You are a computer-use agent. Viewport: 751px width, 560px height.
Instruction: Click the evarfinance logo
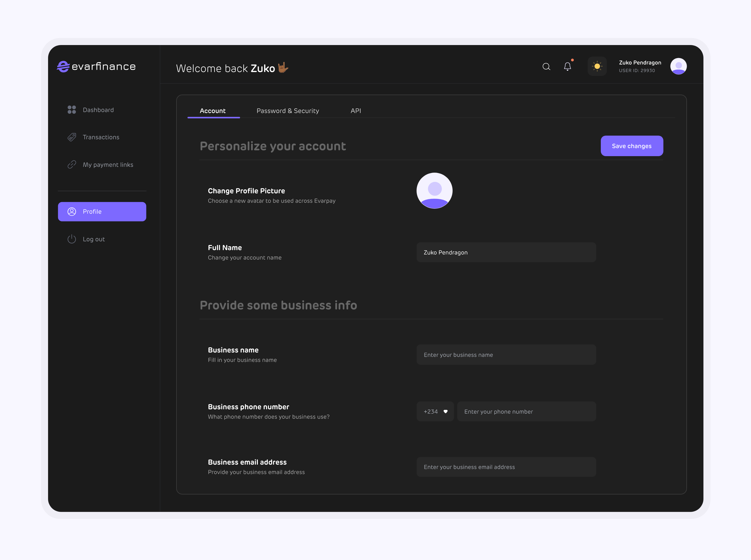(96, 67)
